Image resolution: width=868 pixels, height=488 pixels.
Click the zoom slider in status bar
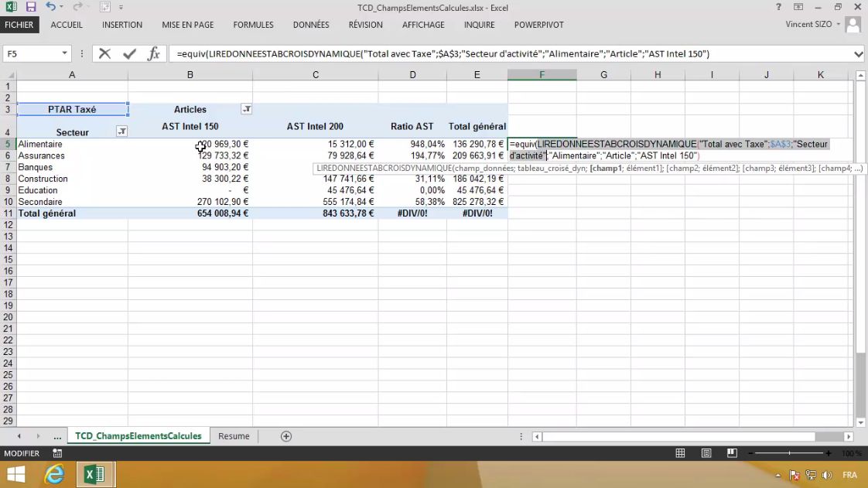(789, 453)
